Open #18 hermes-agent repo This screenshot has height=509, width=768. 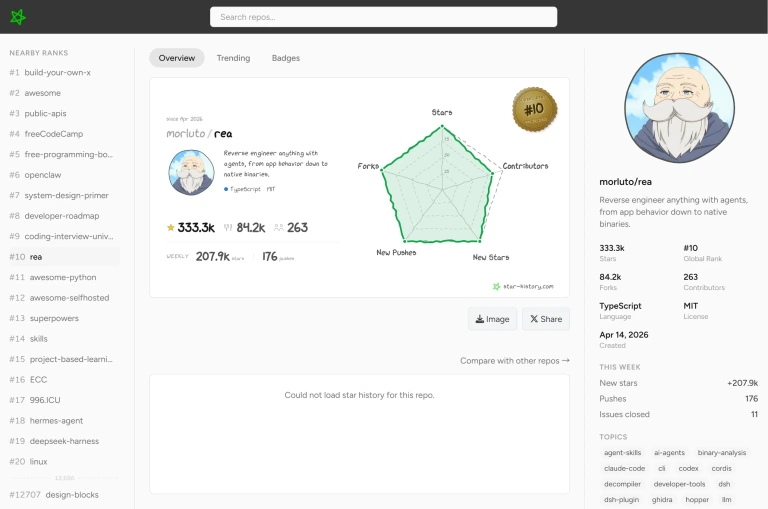[64, 421]
